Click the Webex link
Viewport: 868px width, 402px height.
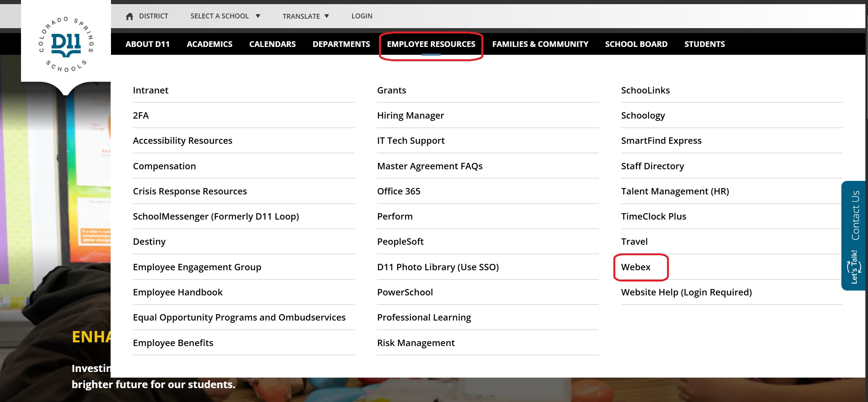[x=636, y=267]
